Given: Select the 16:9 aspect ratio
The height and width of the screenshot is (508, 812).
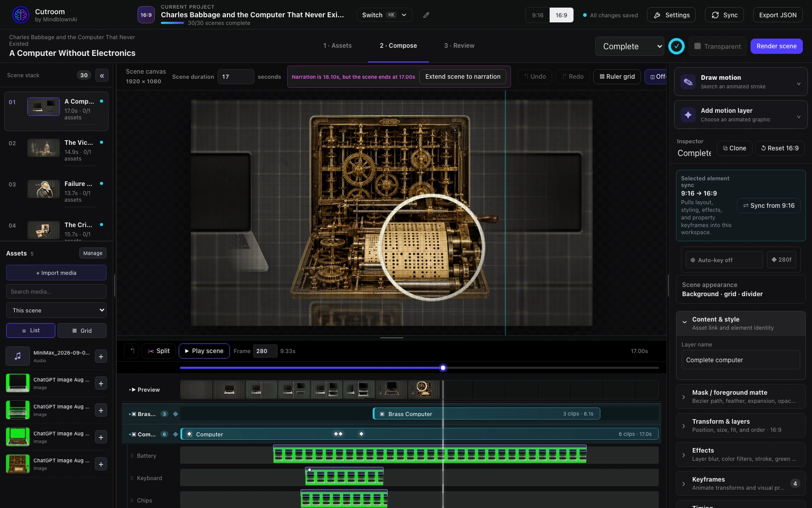Looking at the screenshot, I should pyautogui.click(x=561, y=15).
